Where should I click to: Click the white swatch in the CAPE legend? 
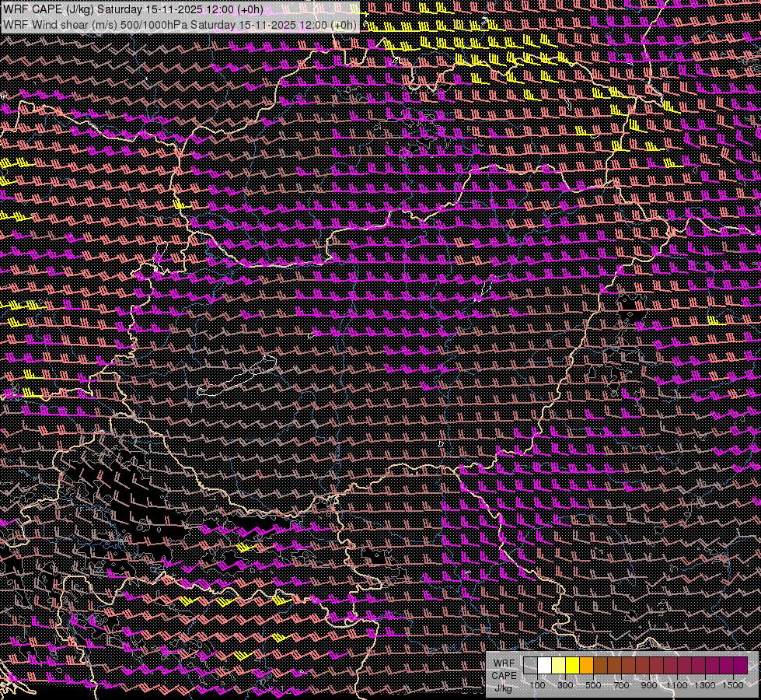[x=544, y=665]
